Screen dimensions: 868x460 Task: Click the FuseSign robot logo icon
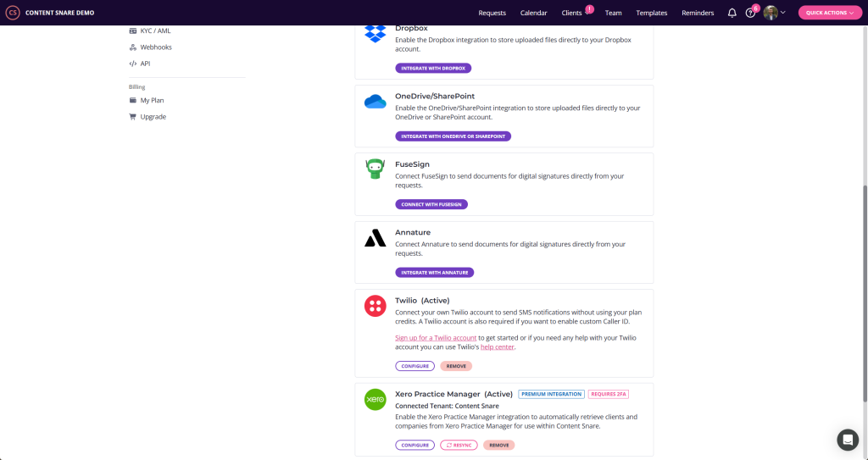(x=375, y=169)
